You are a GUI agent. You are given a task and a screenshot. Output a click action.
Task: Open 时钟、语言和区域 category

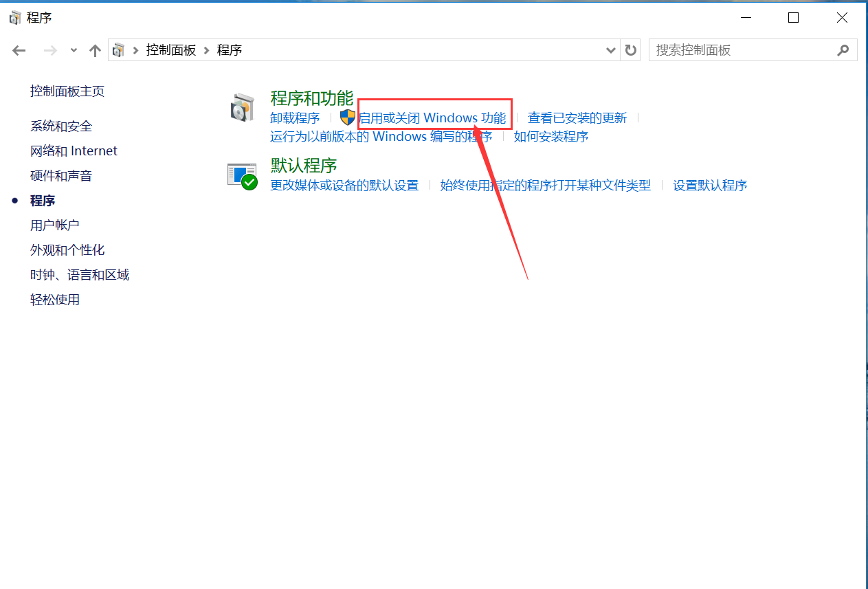coord(80,275)
